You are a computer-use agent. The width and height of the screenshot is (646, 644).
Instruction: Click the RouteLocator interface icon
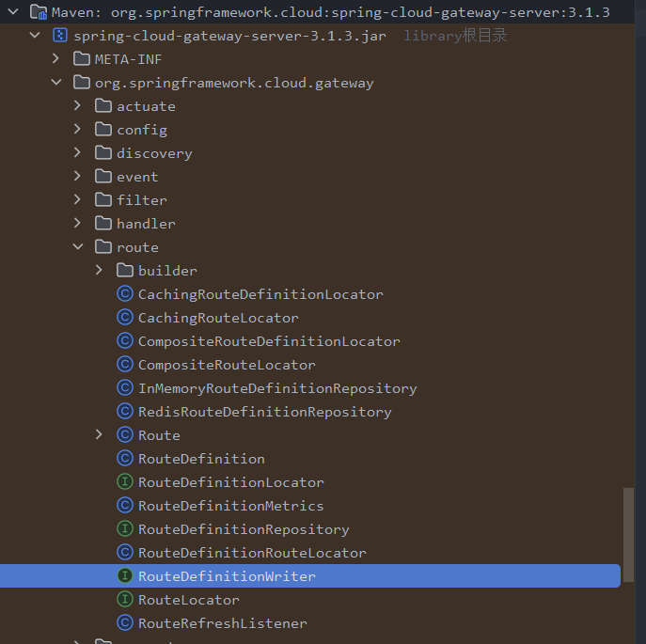click(x=125, y=599)
